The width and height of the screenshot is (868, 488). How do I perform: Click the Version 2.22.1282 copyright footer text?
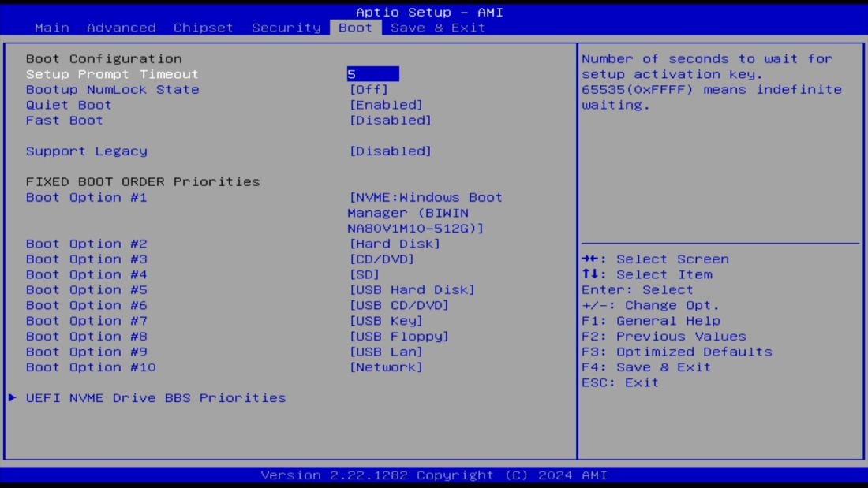[434, 475]
